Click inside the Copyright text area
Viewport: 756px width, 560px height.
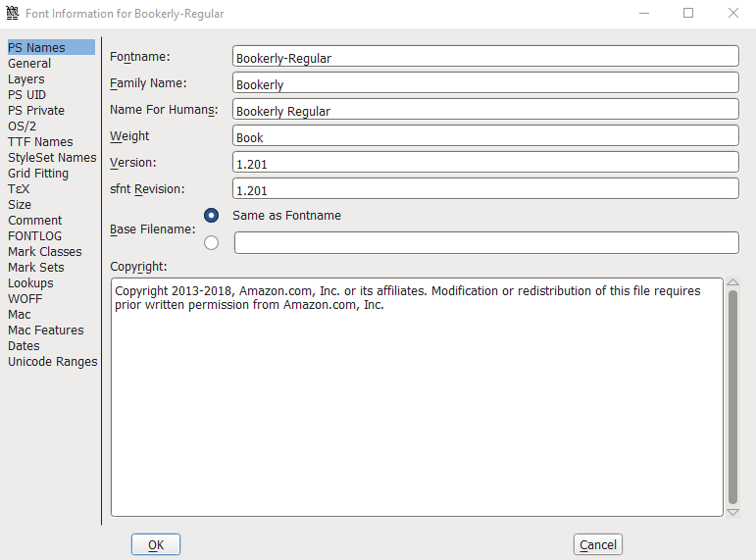[417, 397]
